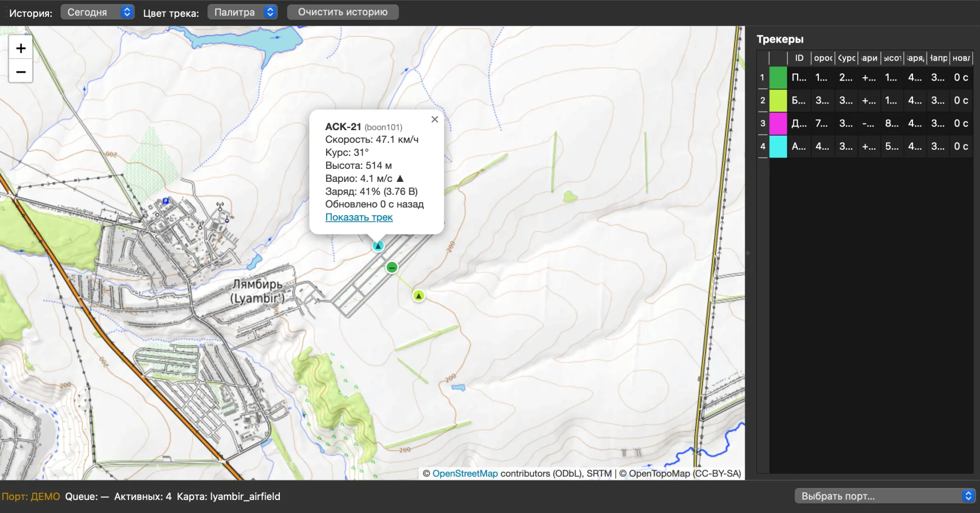Click cyan color swatch of tracker 4
980x513 pixels.
pyautogui.click(x=778, y=146)
